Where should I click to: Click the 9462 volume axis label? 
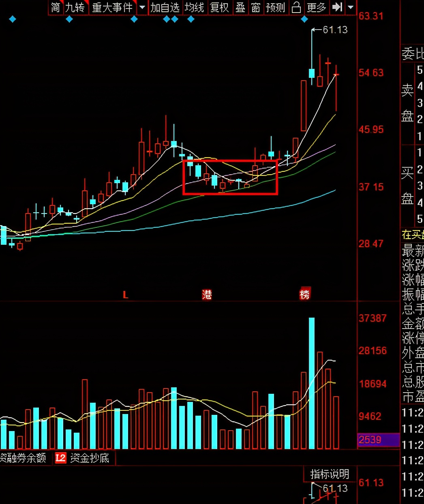(x=370, y=416)
